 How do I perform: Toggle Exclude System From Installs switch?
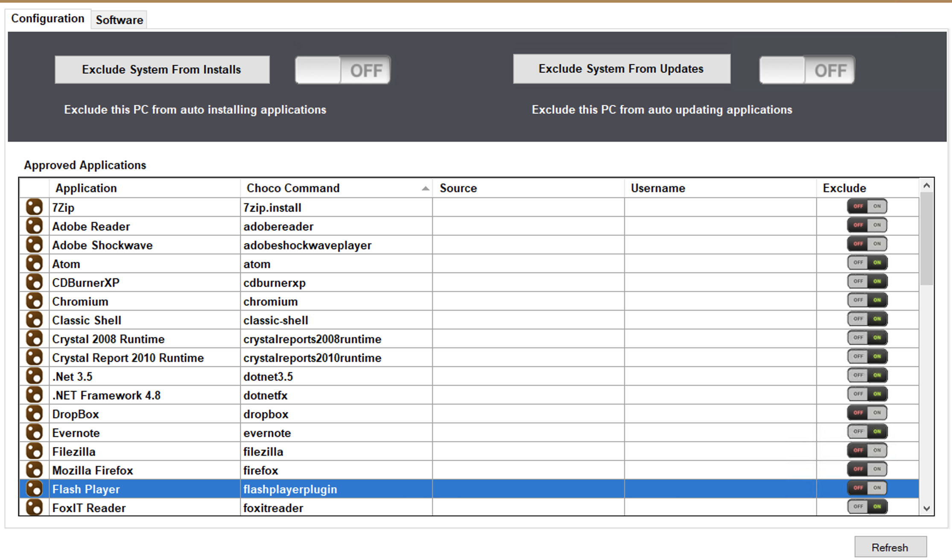coord(342,70)
